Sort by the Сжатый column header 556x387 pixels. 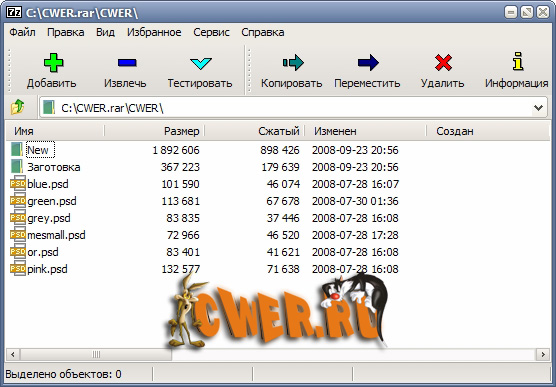pyautogui.click(x=255, y=131)
